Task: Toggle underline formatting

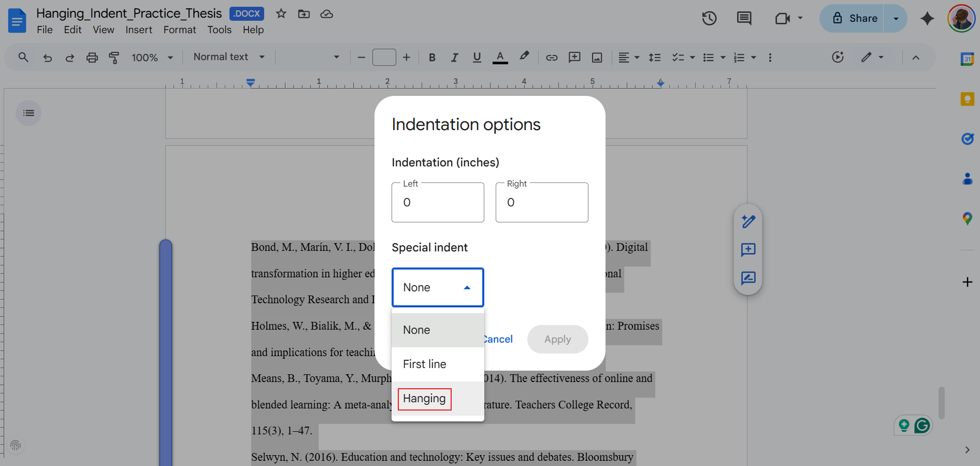Action: [x=477, y=58]
